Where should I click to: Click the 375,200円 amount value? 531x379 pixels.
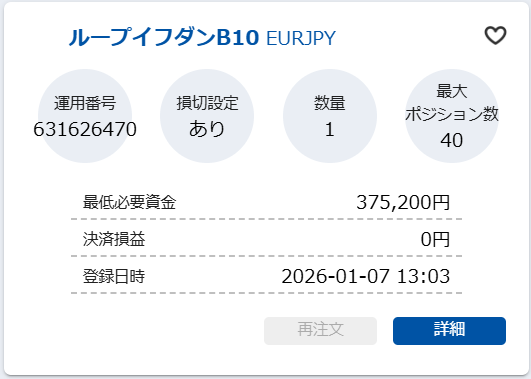tap(403, 202)
